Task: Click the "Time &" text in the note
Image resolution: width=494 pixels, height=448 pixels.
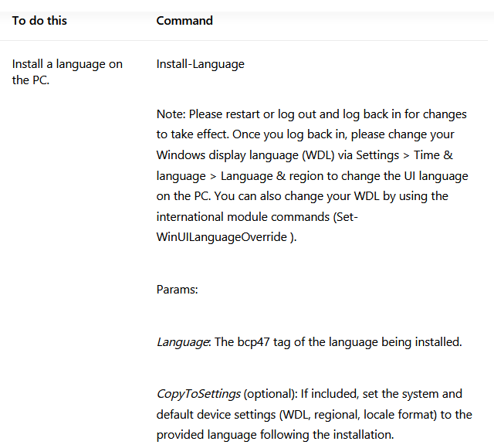Action: (433, 155)
